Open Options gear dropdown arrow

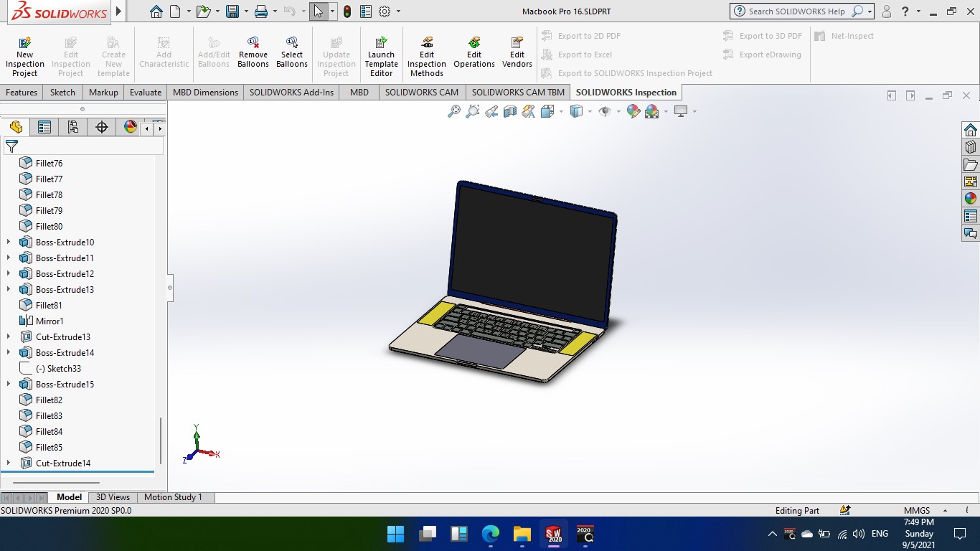coord(398,11)
